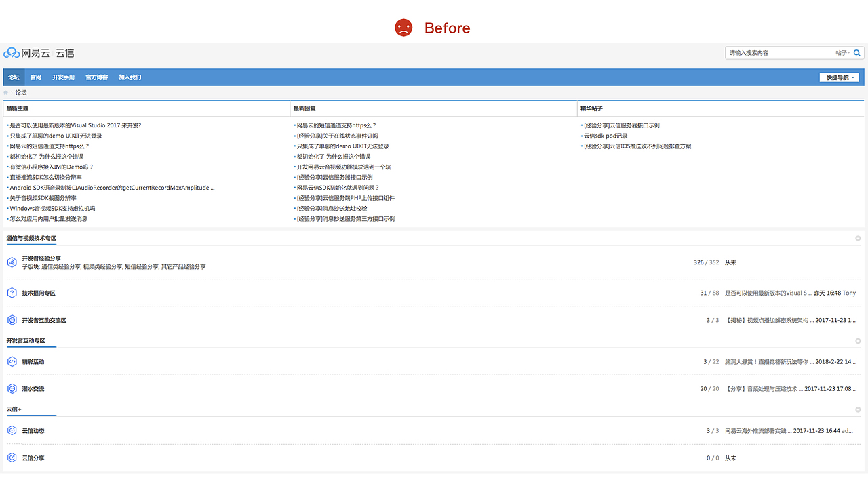Click the 网易云 云信 cloud logo
The width and height of the screenshot is (868, 488).
coord(39,53)
